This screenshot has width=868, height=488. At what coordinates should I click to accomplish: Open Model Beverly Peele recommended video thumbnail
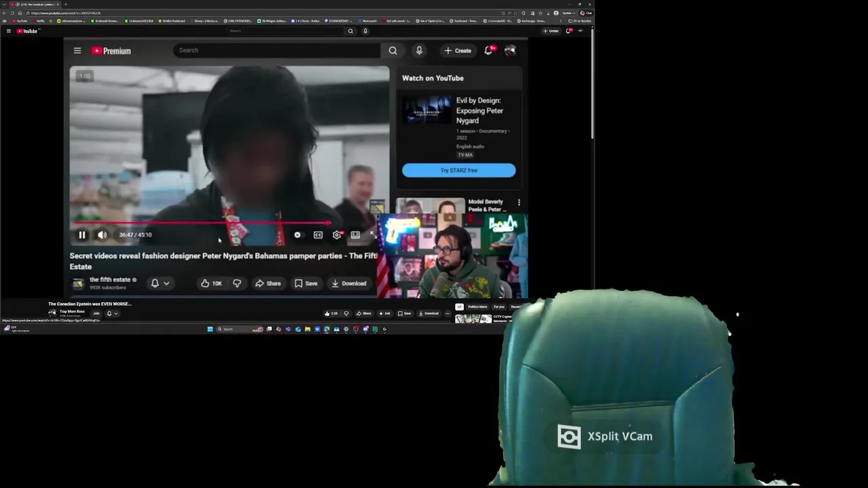[x=430, y=205]
